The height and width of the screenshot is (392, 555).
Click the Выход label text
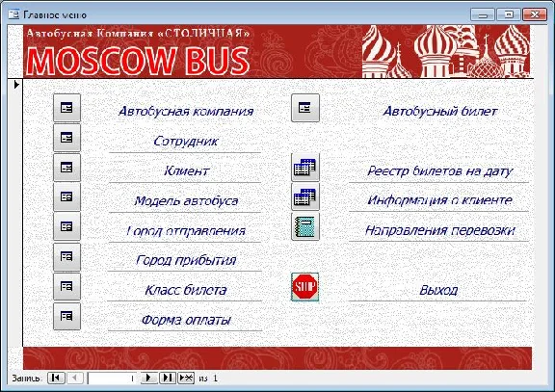[x=438, y=290]
